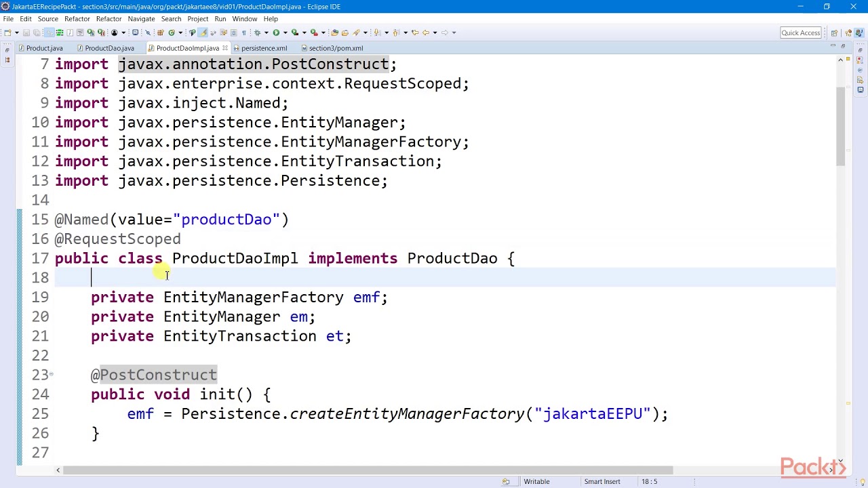Image resolution: width=868 pixels, height=488 pixels.
Task: Maximize the editor area
Action: click(843, 47)
